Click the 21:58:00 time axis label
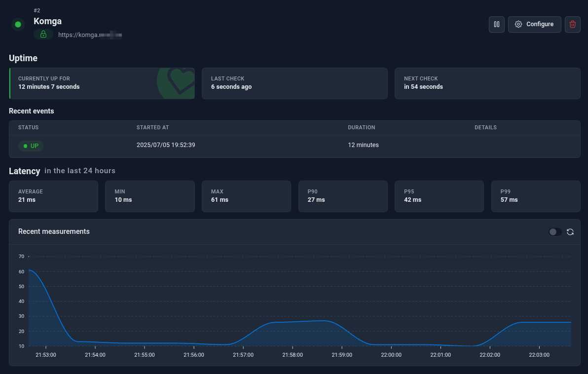Viewport: 588px width, 374px height. pyautogui.click(x=293, y=355)
